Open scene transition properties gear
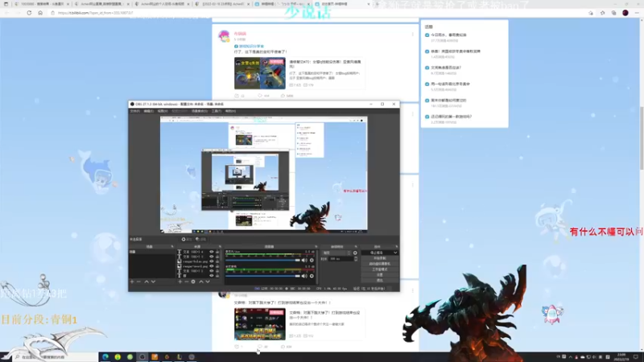 click(355, 253)
